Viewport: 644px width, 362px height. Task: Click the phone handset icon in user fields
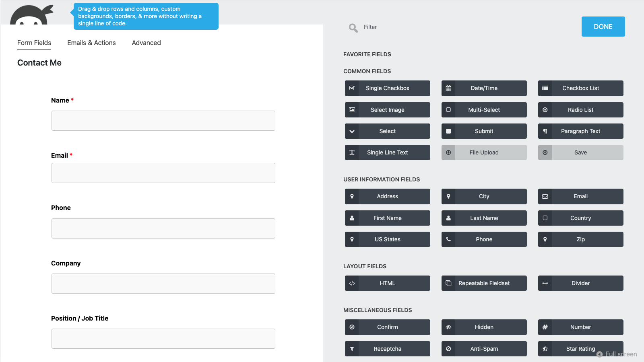[448, 239]
